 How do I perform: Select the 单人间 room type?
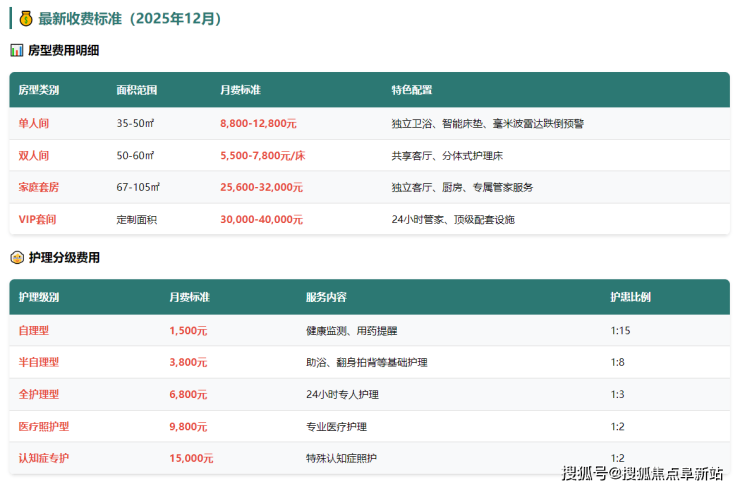tap(34, 123)
